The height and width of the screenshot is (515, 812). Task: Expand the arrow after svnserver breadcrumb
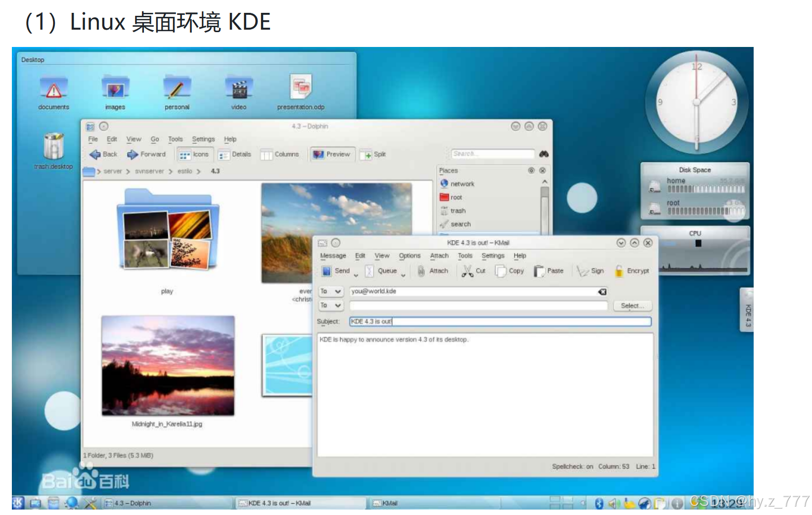[x=171, y=172]
